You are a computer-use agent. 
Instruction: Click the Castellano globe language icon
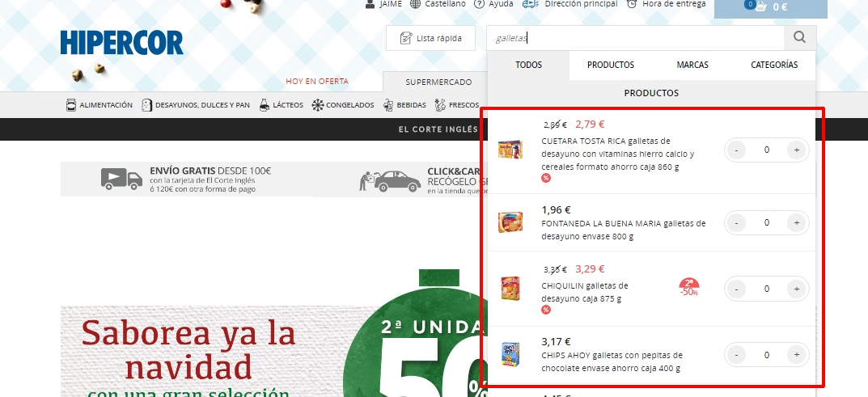[x=416, y=4]
